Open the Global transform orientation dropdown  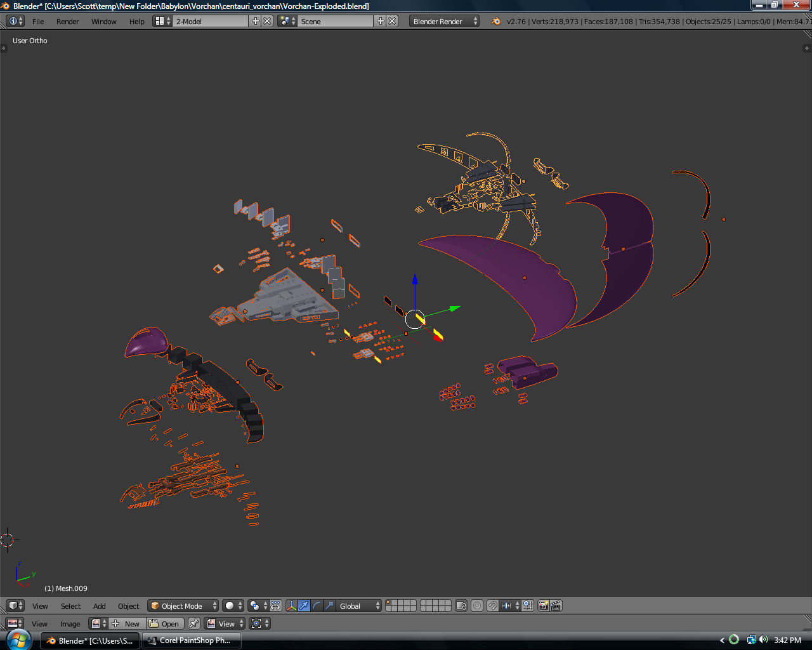(x=359, y=606)
